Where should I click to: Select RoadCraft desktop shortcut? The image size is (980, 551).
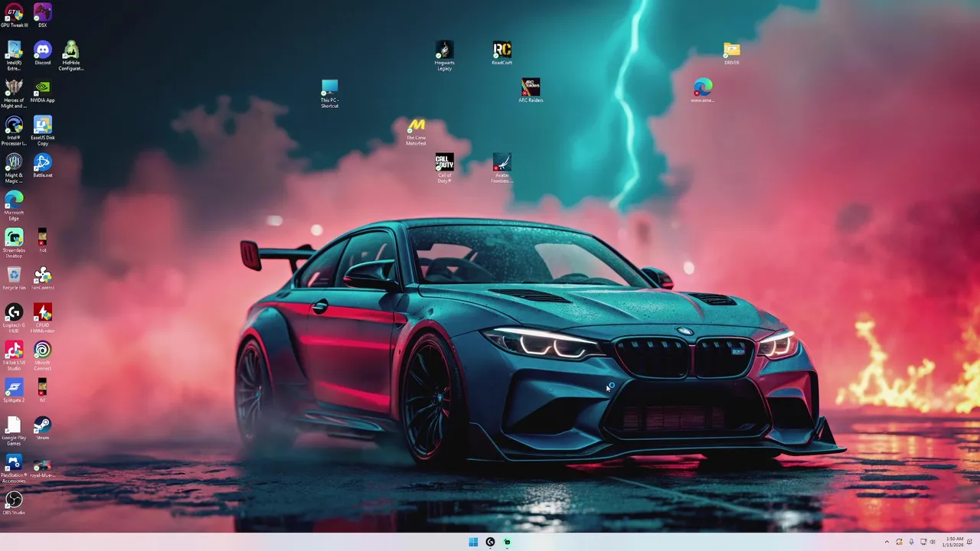(502, 53)
